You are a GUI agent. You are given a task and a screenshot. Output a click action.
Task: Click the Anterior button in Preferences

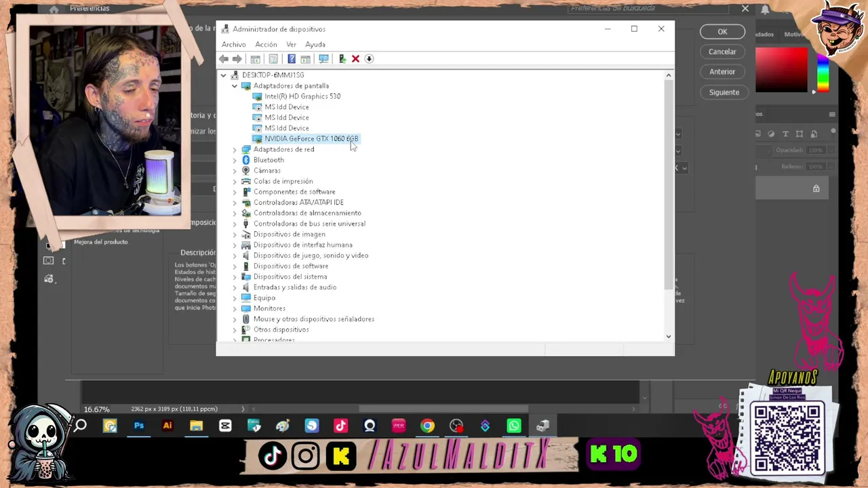pyautogui.click(x=722, y=72)
